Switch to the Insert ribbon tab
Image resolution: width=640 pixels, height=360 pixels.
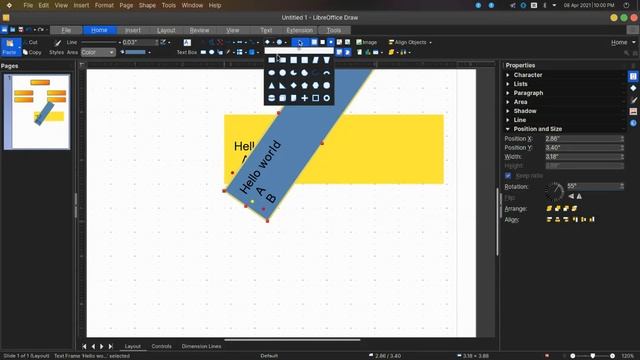tap(133, 30)
